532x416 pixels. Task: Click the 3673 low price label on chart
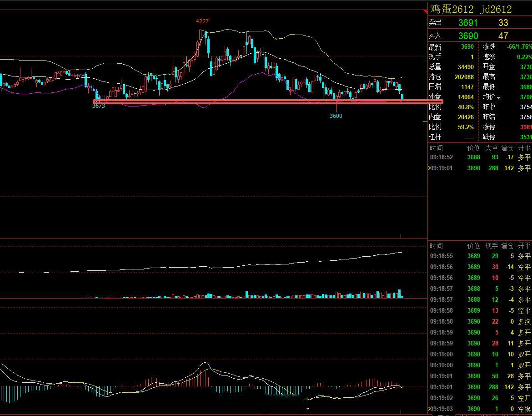[98, 106]
